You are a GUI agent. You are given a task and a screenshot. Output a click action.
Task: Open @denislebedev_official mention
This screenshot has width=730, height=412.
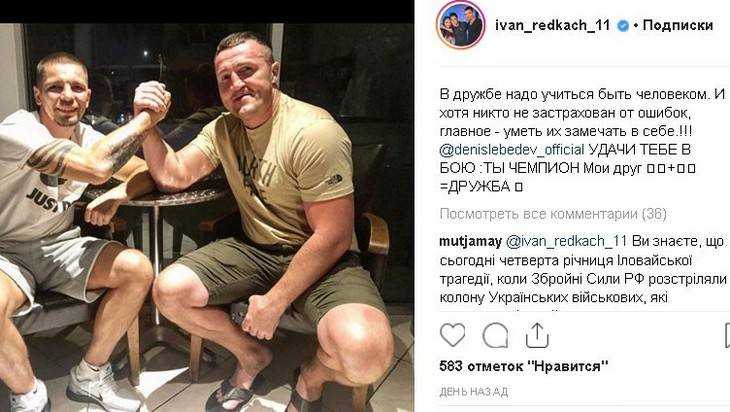pyautogui.click(x=512, y=150)
